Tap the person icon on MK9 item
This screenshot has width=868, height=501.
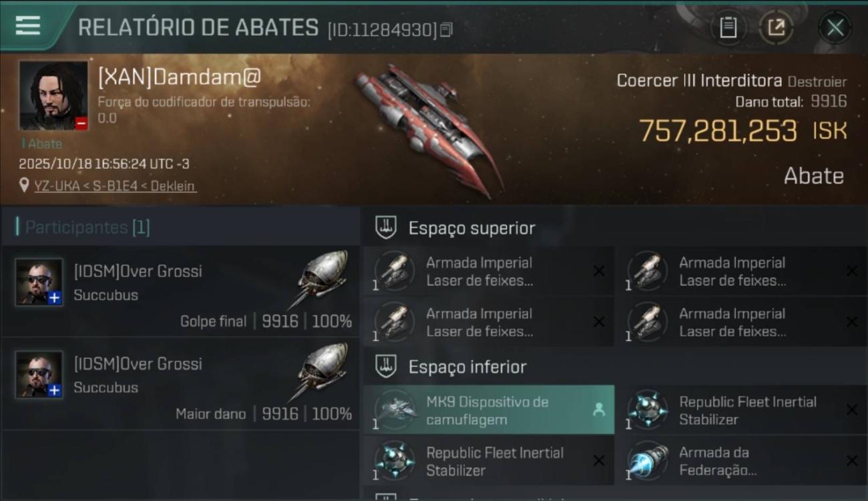coord(598,410)
